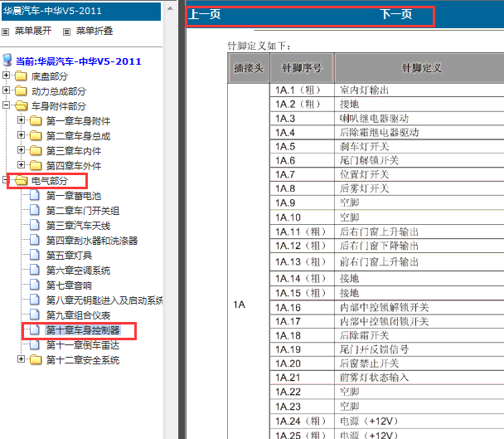The image size is (504, 439).
Task: Click page icon for 第一章蓄电池
Action: point(35,195)
